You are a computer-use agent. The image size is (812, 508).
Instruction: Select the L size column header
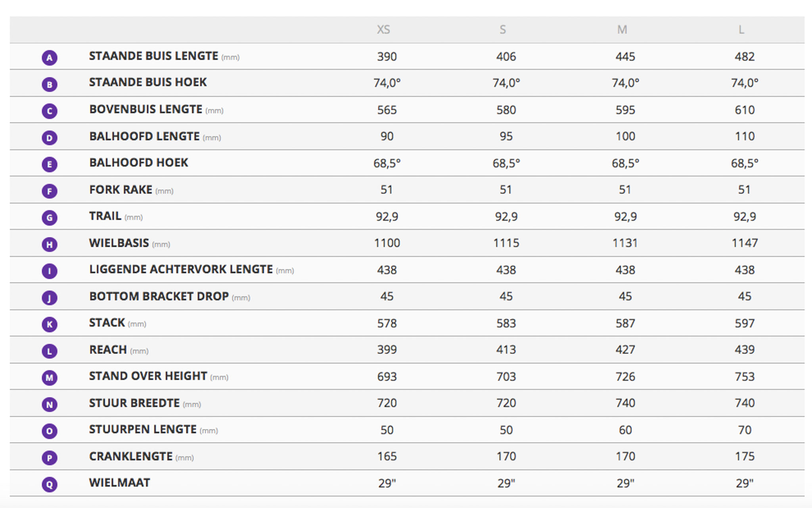[x=741, y=30]
